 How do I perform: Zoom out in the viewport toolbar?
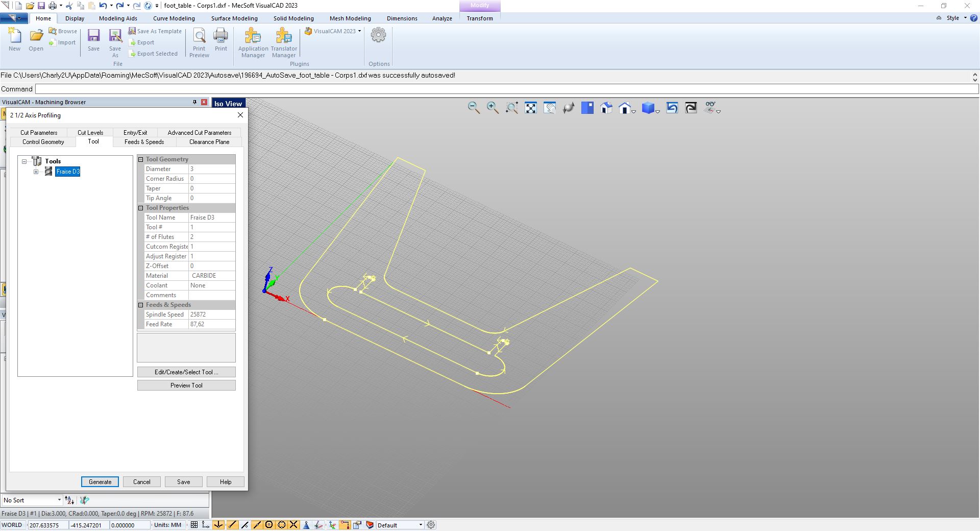coord(474,108)
